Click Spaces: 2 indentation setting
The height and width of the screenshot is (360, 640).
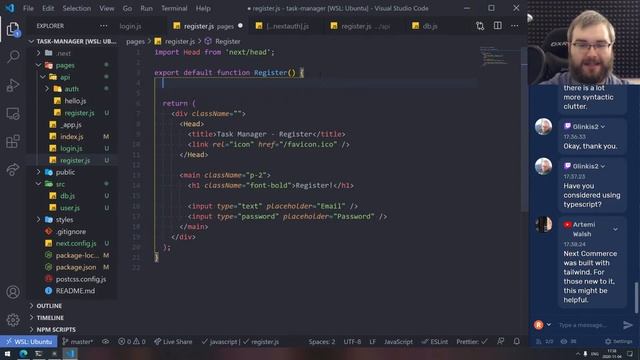tap(322, 342)
